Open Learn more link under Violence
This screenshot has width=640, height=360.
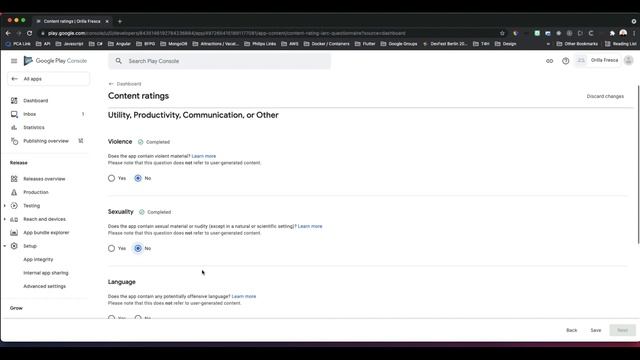pyautogui.click(x=204, y=156)
